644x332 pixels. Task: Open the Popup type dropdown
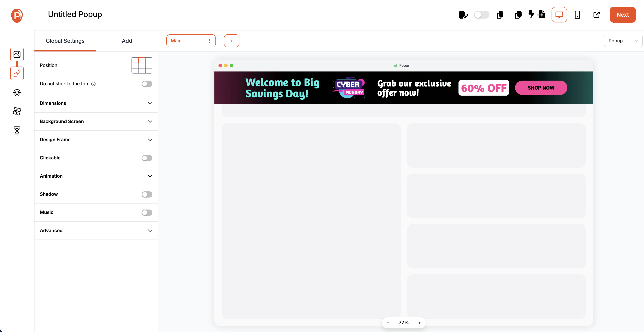tap(623, 40)
